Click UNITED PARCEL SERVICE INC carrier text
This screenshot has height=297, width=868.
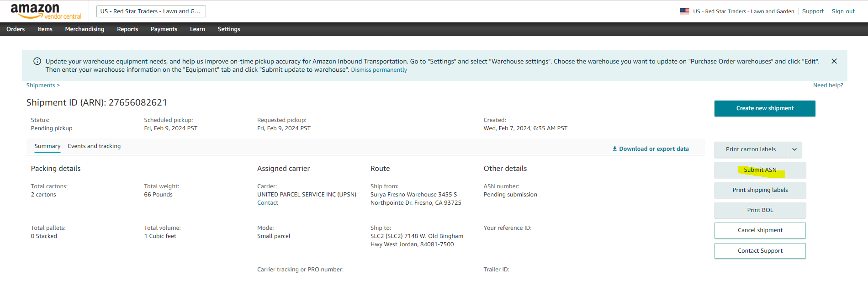click(x=307, y=195)
